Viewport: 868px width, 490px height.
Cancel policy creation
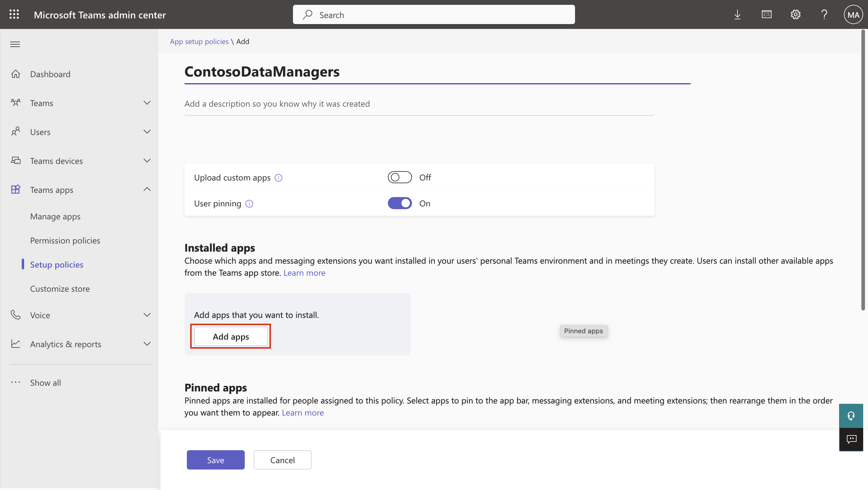(282, 460)
